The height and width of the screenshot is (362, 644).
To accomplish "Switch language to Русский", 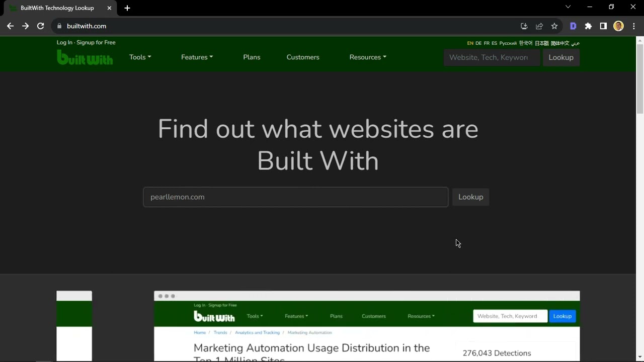I will click(x=508, y=43).
